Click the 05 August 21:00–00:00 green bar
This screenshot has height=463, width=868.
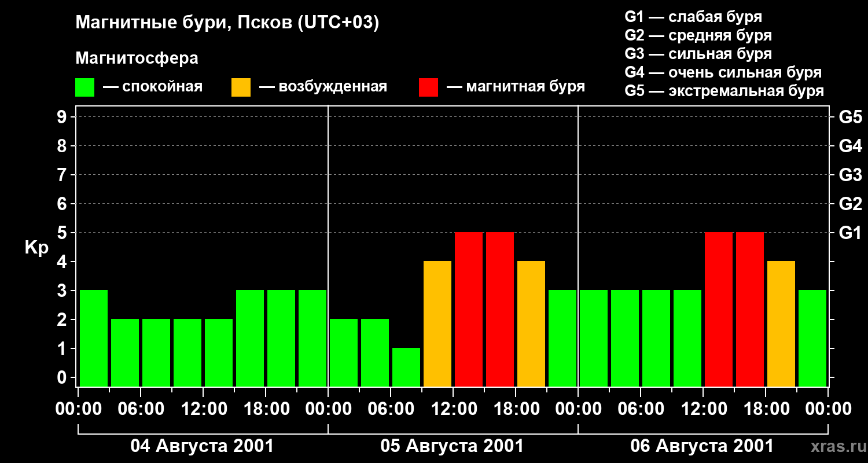[x=562, y=338]
